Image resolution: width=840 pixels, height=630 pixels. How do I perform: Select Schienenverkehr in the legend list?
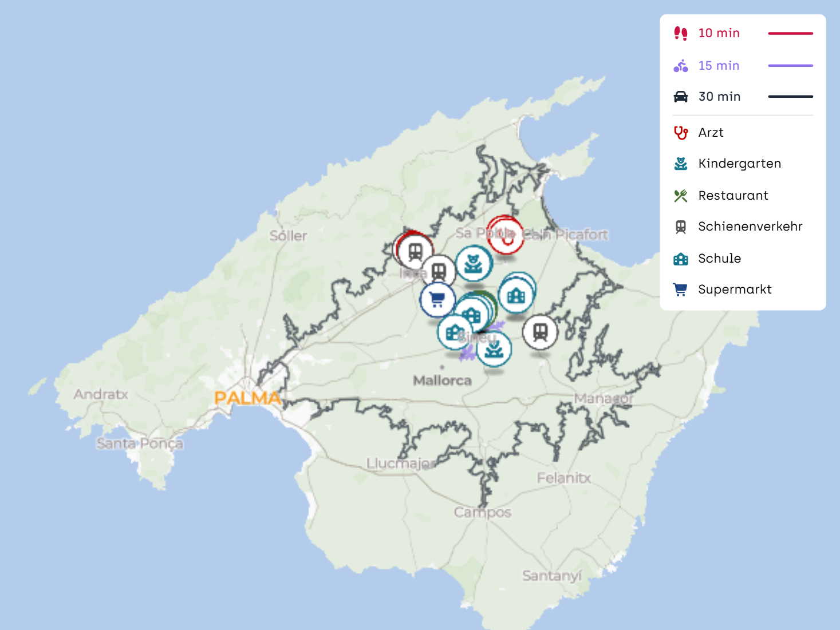750,227
